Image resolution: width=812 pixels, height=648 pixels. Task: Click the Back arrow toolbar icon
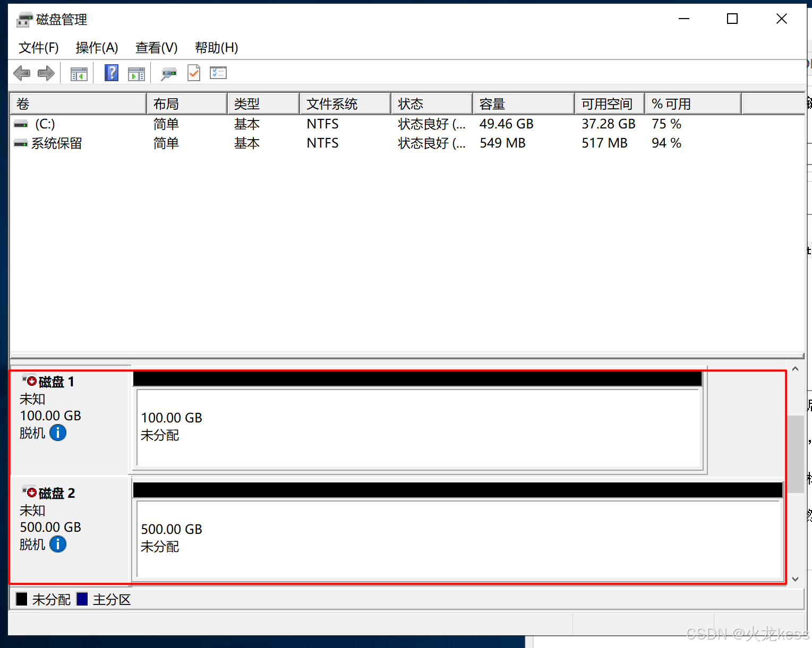(22, 73)
